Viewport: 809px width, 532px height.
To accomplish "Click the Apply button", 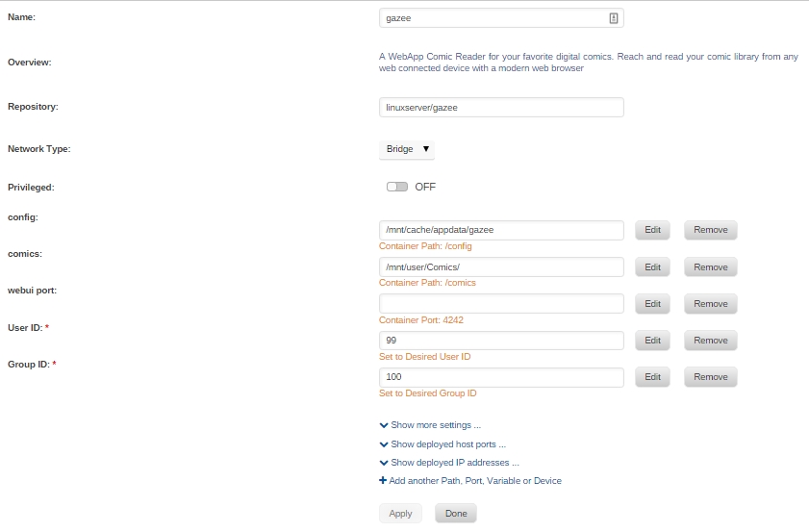I will tap(400, 514).
